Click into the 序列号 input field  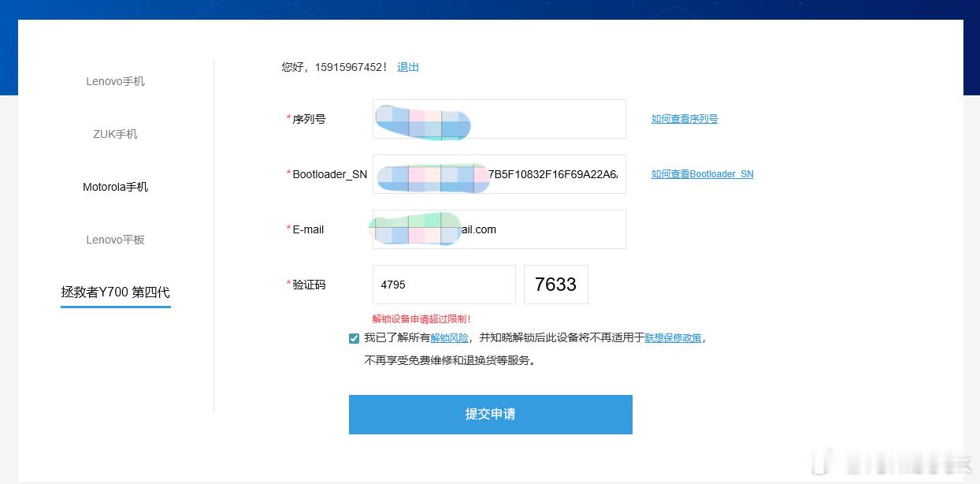499,119
